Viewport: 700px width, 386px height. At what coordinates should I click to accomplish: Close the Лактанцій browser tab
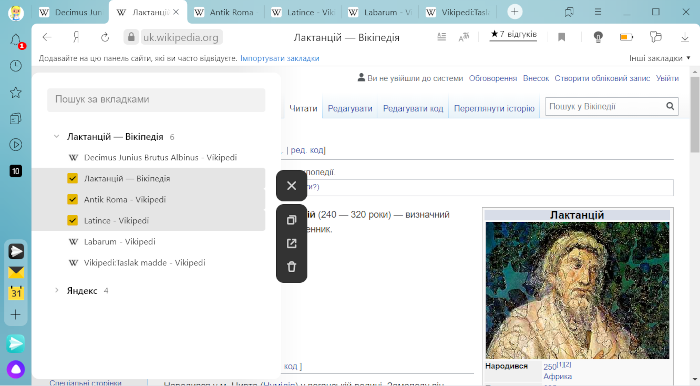tap(176, 12)
